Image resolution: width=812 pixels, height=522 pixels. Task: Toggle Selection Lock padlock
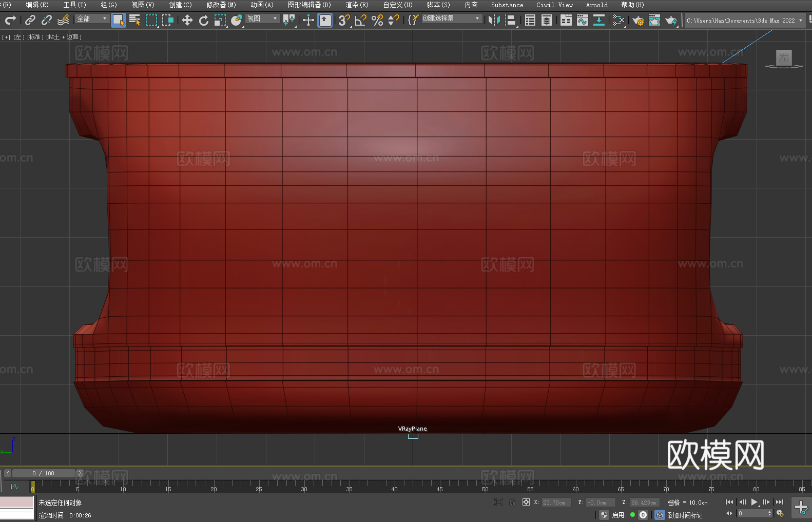[512, 502]
